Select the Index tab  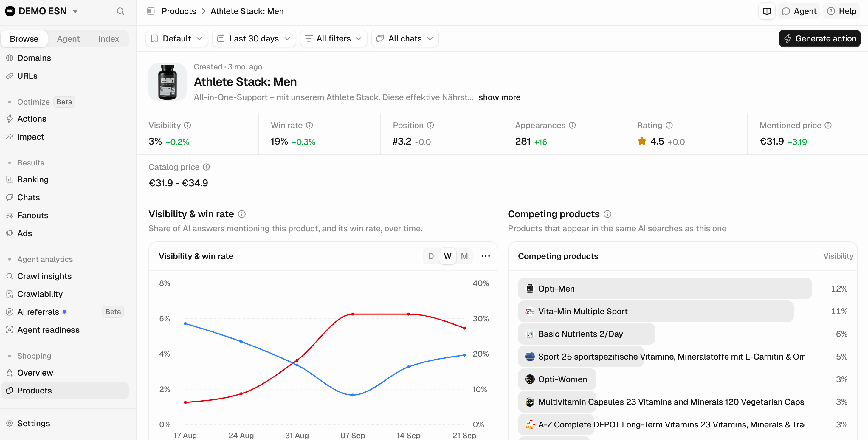[x=108, y=39]
